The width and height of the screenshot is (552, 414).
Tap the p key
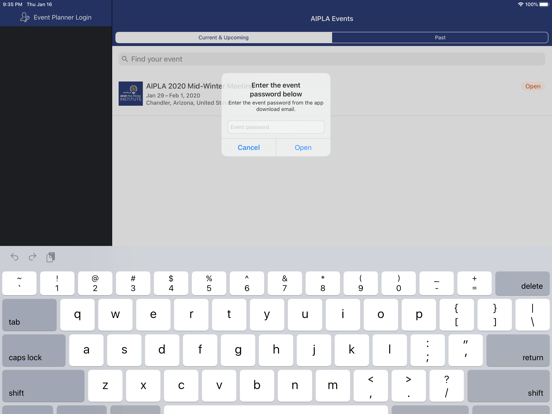[419, 315]
